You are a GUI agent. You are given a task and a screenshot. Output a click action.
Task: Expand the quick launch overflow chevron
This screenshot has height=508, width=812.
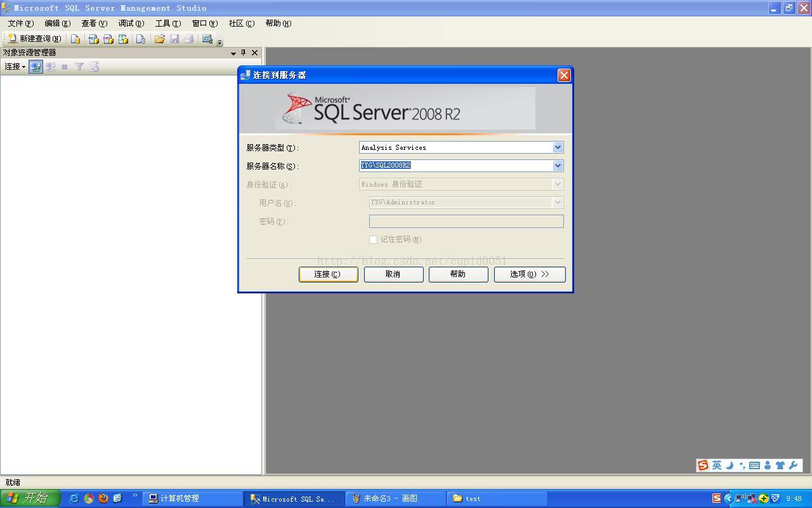point(134,495)
